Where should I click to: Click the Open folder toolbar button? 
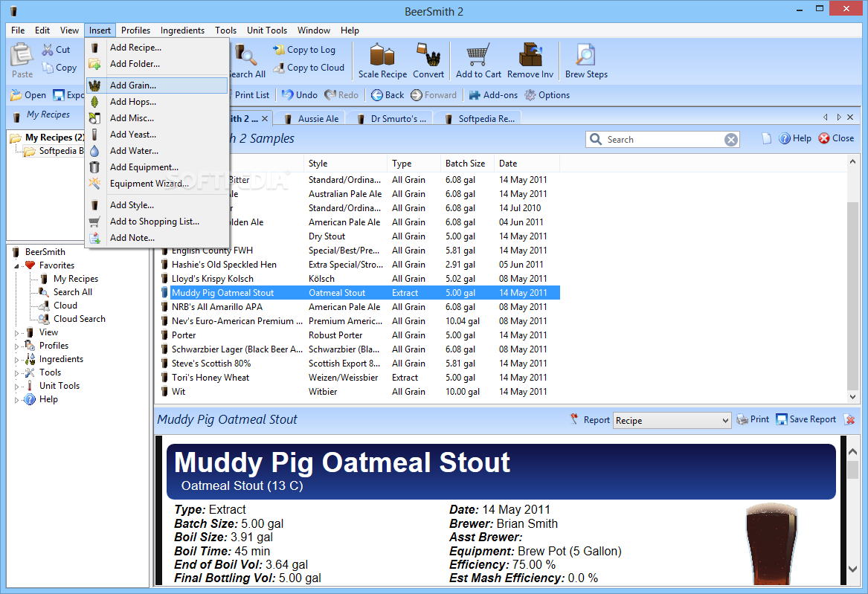[x=28, y=95]
